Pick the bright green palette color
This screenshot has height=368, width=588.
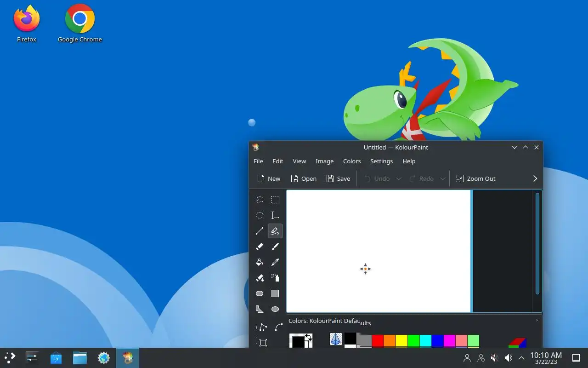click(413, 341)
